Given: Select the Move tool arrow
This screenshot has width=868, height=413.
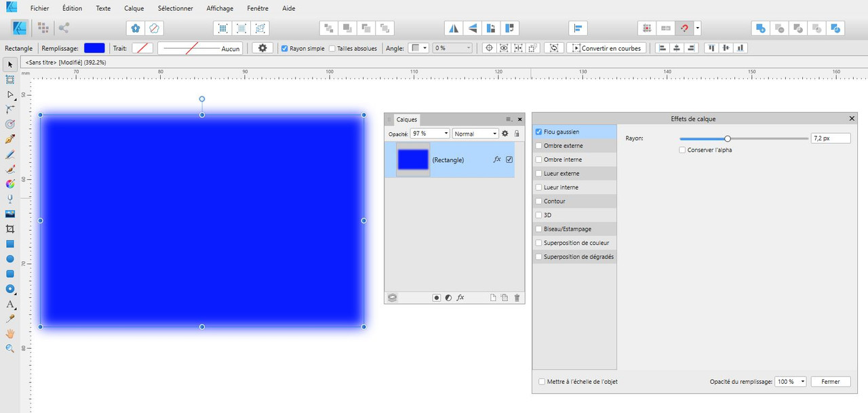Looking at the screenshot, I should 10,64.
